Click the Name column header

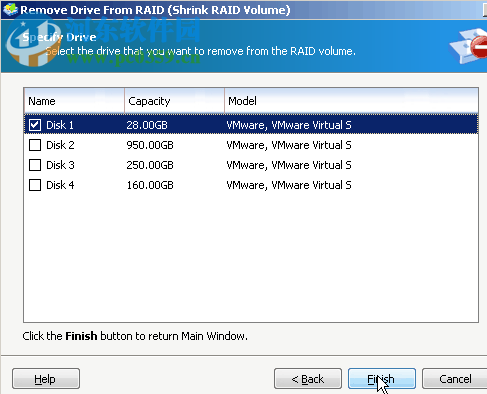coord(74,101)
